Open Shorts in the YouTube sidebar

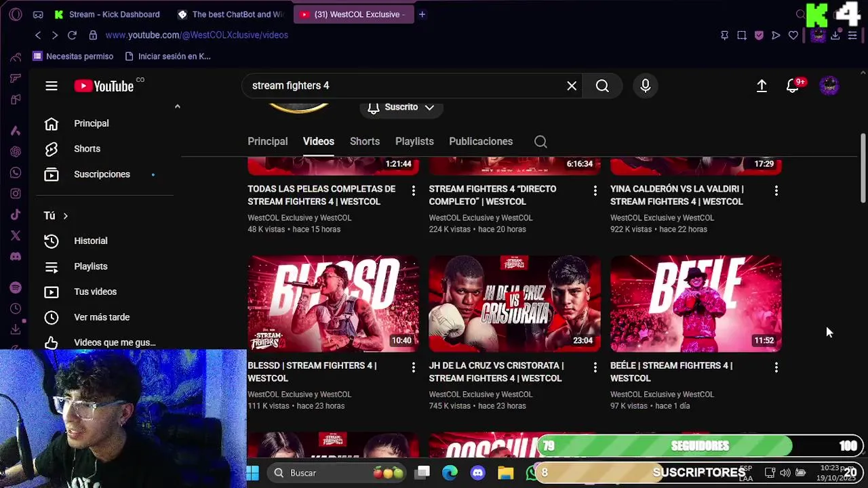(104, 148)
